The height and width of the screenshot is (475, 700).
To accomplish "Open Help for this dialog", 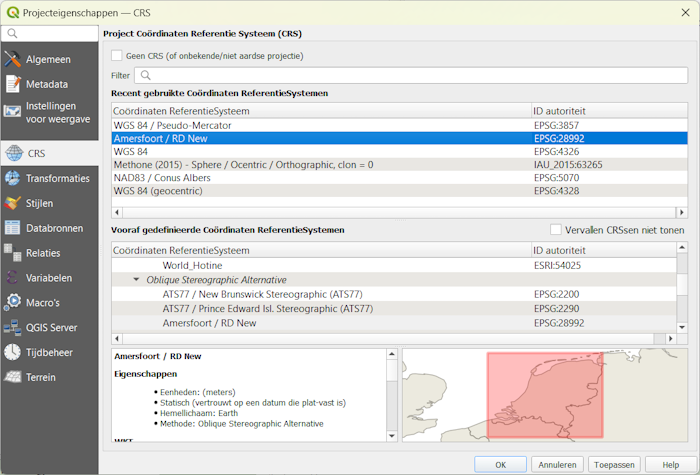I will tap(671, 465).
